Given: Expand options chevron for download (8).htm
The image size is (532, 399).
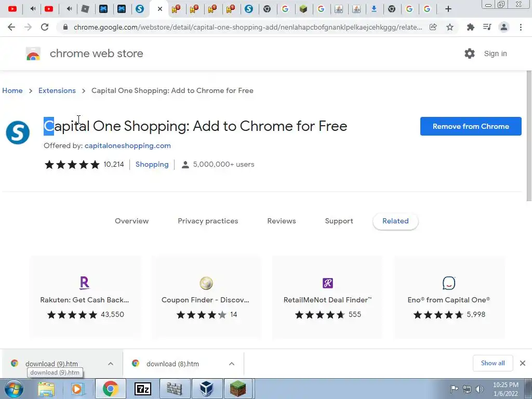Looking at the screenshot, I should tap(232, 364).
